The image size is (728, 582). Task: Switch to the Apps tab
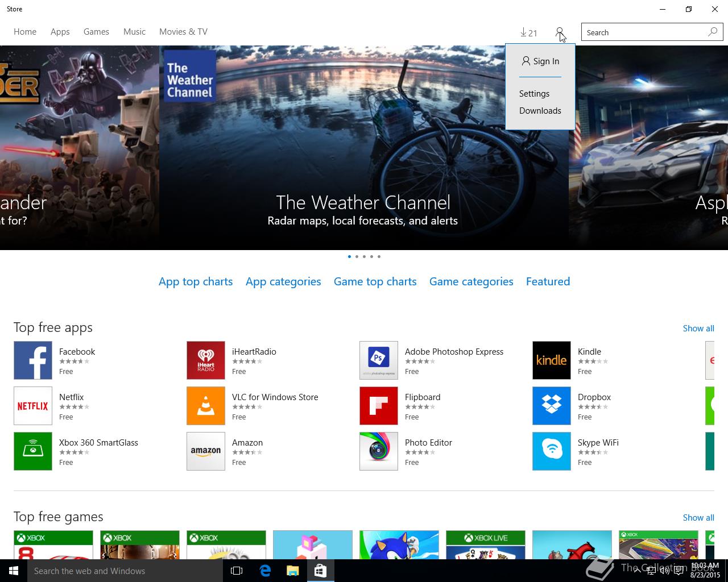point(60,32)
